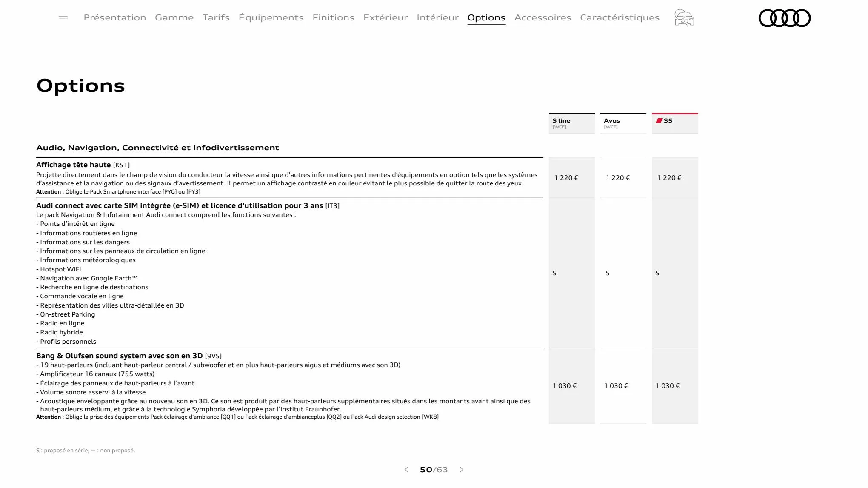Click the Audio, Navigation, Connectivité section heading
Image resolution: width=868 pixels, height=488 pixels.
[157, 148]
